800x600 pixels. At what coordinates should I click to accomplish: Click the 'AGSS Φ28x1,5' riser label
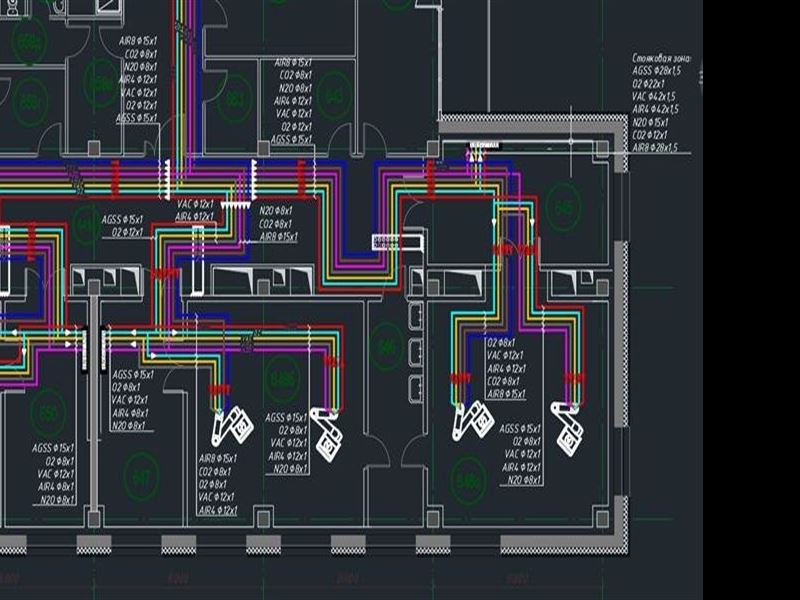coord(657,72)
